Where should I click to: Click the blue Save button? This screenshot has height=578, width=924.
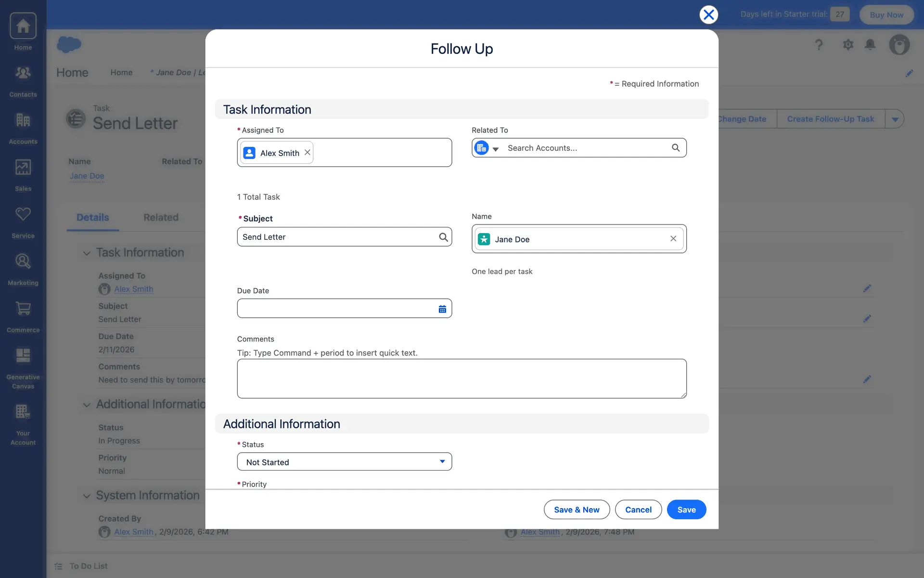(x=686, y=510)
